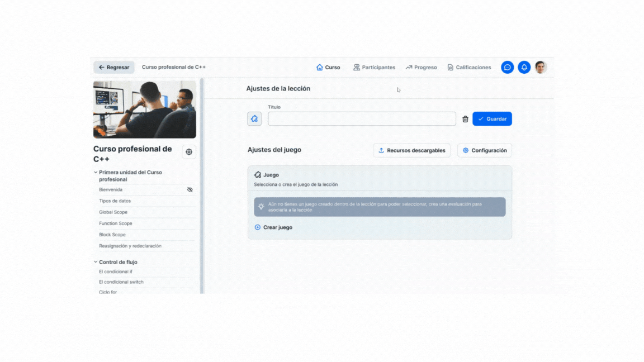Open the Calificaciones tab
The image size is (644, 362).
469,67
